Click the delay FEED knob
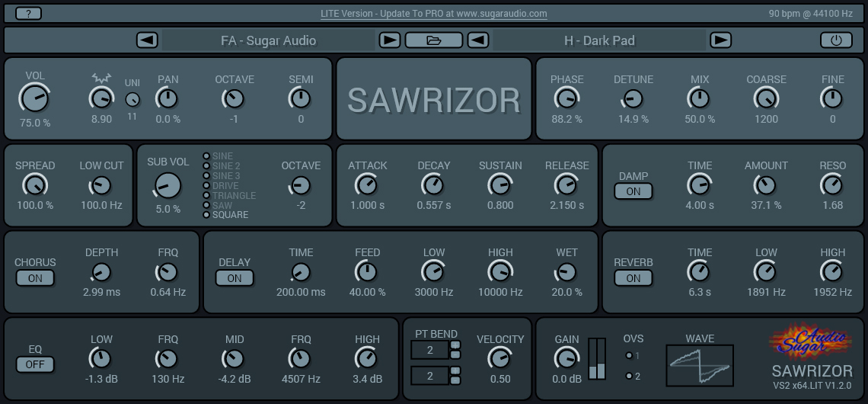 coord(366,272)
